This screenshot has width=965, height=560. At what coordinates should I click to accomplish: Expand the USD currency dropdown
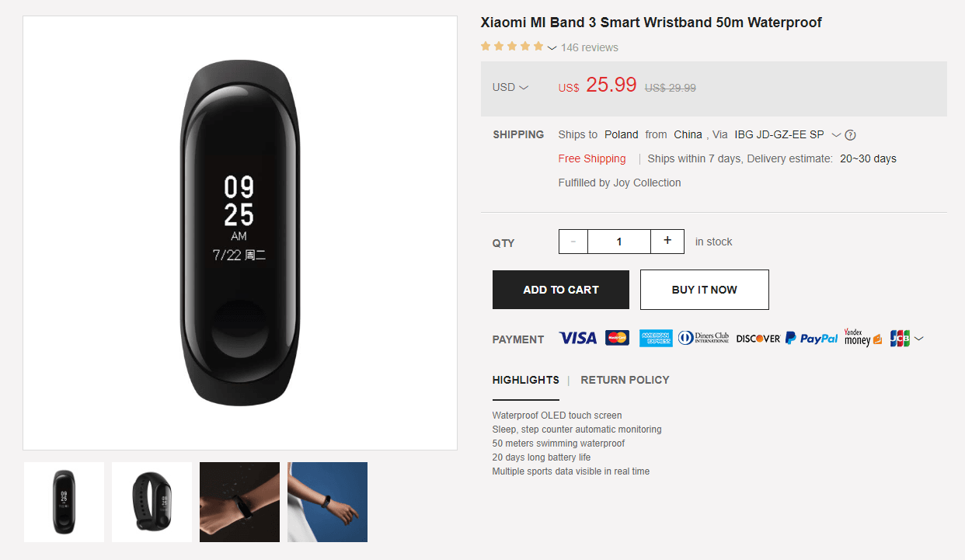point(510,88)
